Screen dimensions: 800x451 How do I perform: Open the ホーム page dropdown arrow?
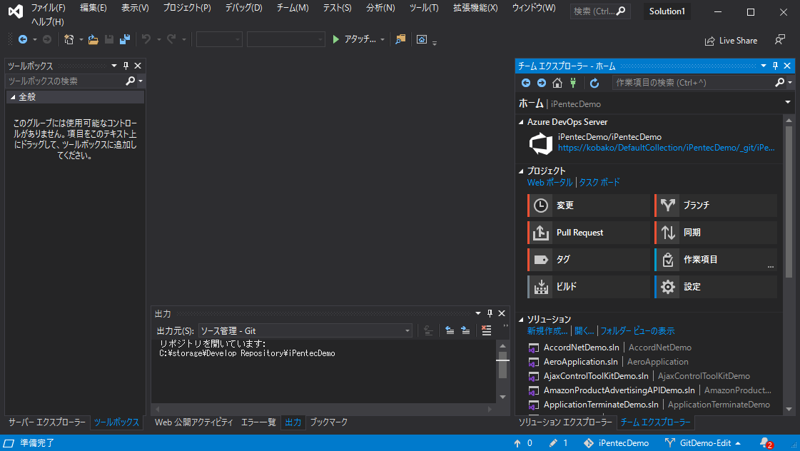point(788,103)
